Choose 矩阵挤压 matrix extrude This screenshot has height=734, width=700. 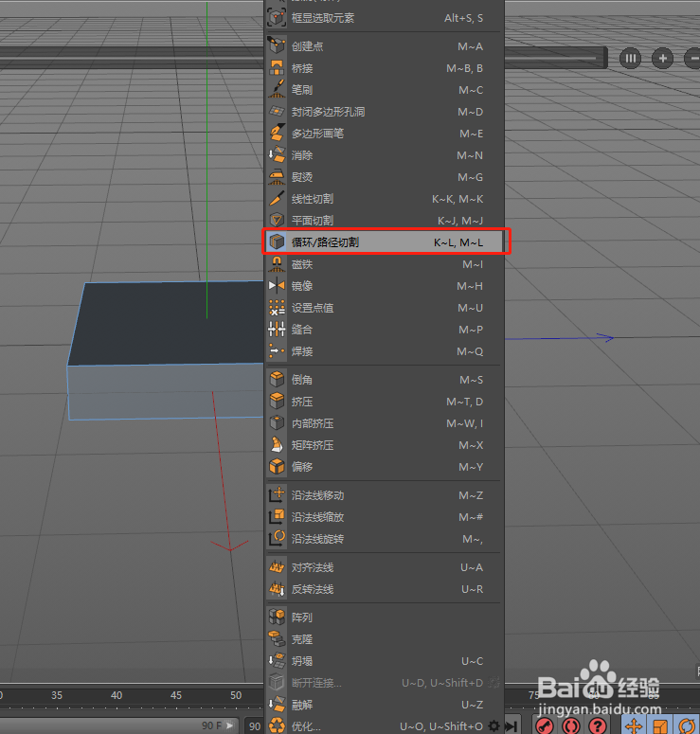click(x=384, y=445)
